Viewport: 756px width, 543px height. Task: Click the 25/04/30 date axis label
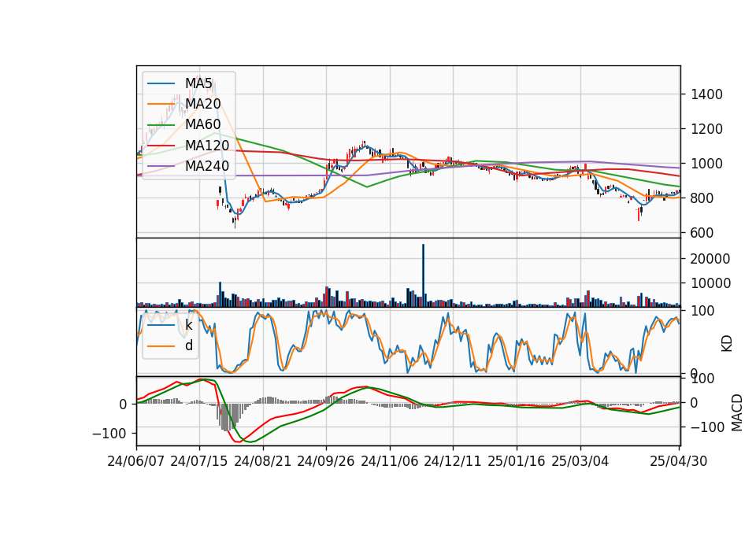tap(679, 461)
